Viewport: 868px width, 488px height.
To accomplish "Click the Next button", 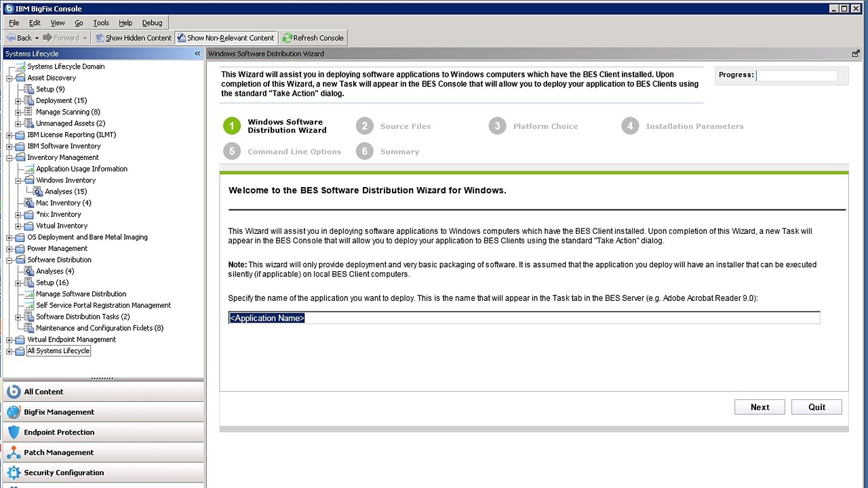I will click(x=759, y=407).
